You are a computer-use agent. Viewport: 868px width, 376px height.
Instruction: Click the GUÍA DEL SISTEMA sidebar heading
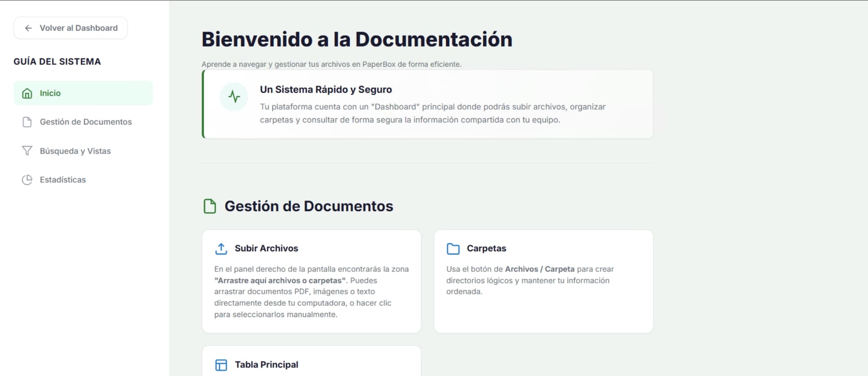pyautogui.click(x=57, y=61)
